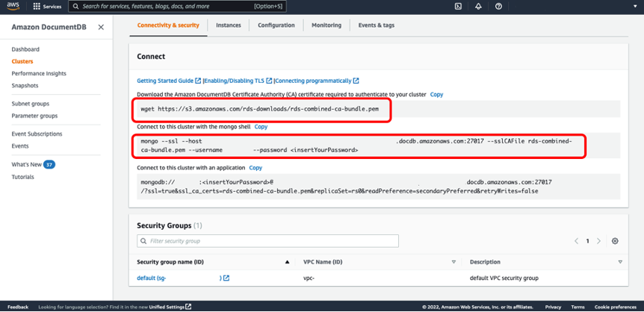Select Clusters in the sidebar
Viewport: 644px width, 312px height.
point(22,61)
